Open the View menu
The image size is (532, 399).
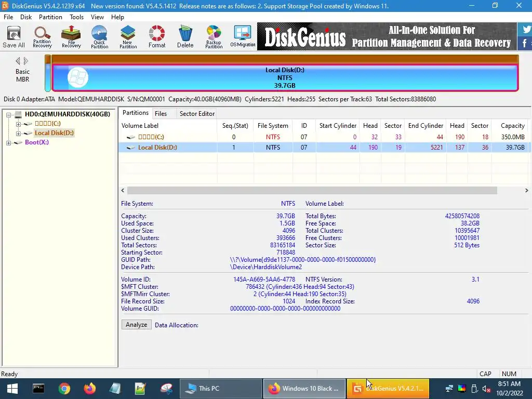click(x=97, y=17)
